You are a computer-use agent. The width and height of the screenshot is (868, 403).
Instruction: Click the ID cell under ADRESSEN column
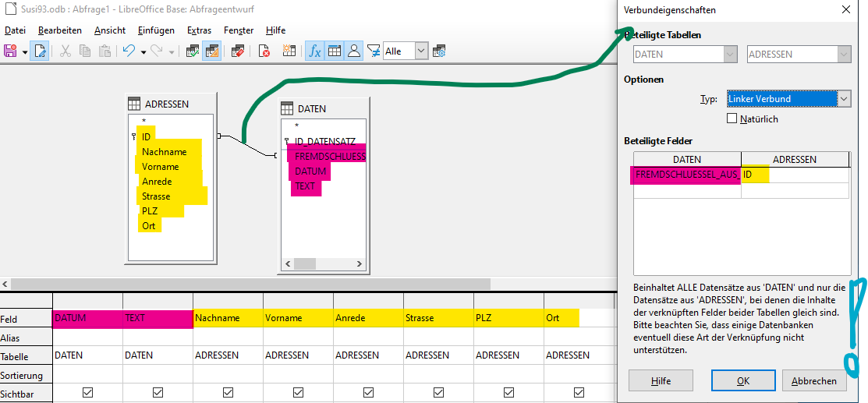[x=795, y=175]
